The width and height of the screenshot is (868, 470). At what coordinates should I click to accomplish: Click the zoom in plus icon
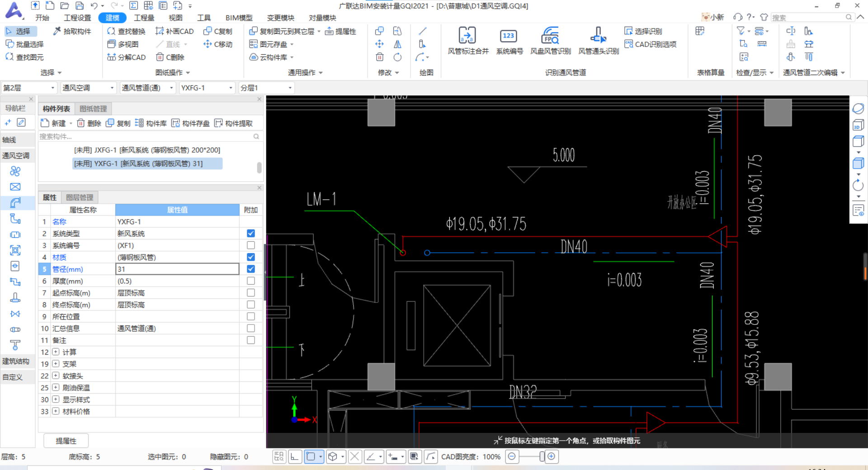(x=551, y=456)
